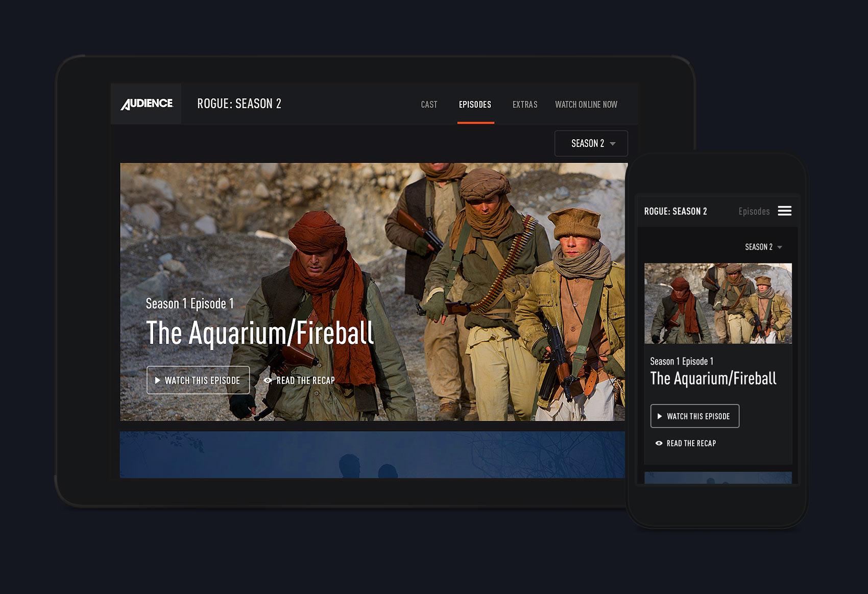Tap Watch This Episode on phone
The width and height of the screenshot is (868, 594).
pyautogui.click(x=694, y=416)
